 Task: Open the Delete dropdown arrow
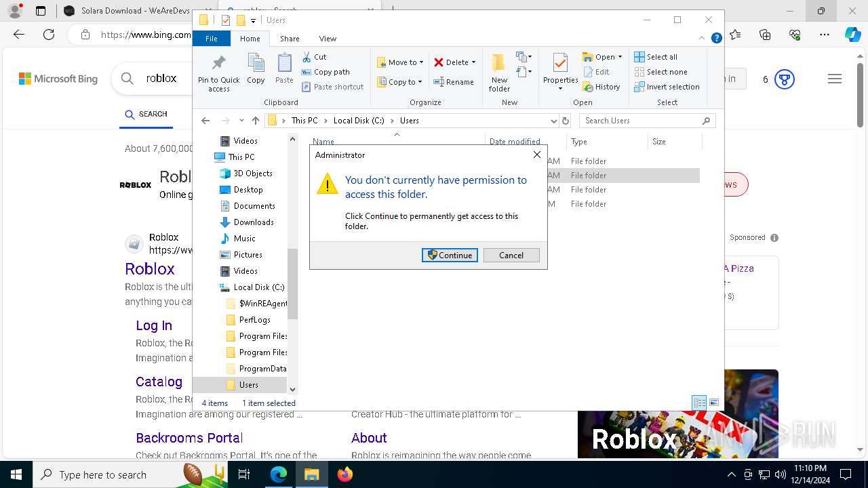tap(473, 62)
